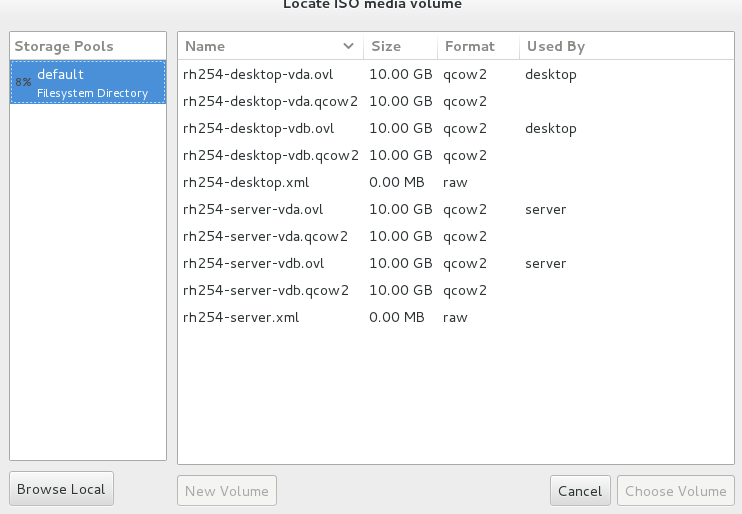
Task: Select the rh254-desktop.xml file
Action: click(x=456, y=182)
